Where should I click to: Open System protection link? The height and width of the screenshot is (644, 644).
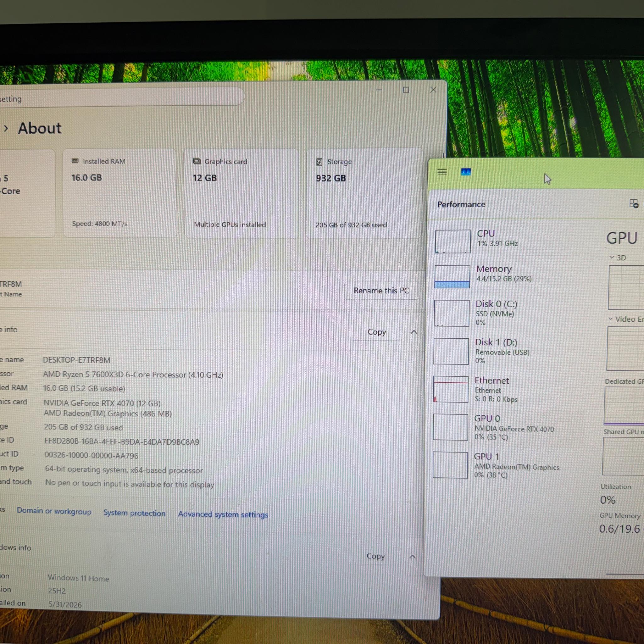click(x=134, y=513)
